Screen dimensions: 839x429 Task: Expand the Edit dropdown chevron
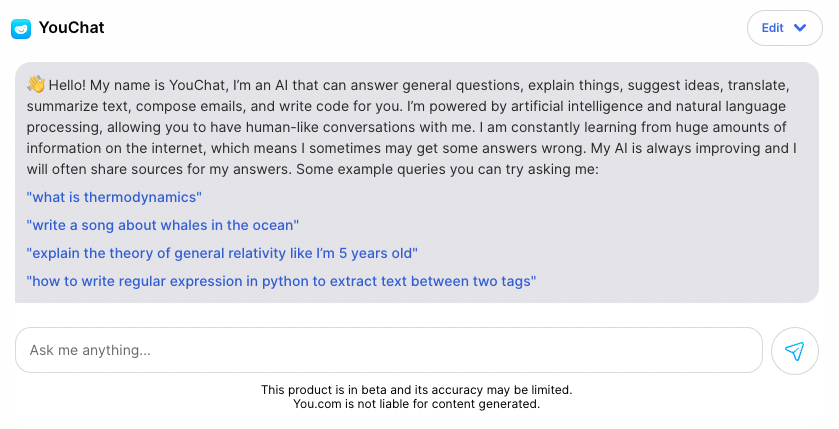tap(800, 28)
